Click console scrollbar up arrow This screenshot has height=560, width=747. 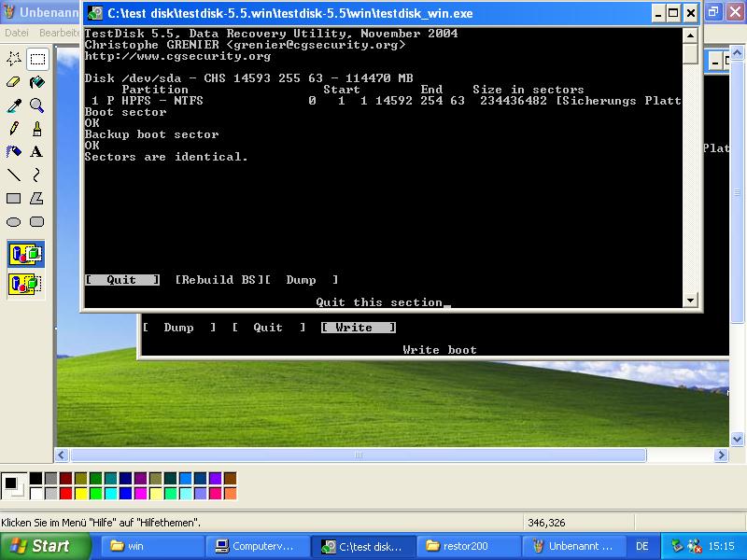pos(690,35)
